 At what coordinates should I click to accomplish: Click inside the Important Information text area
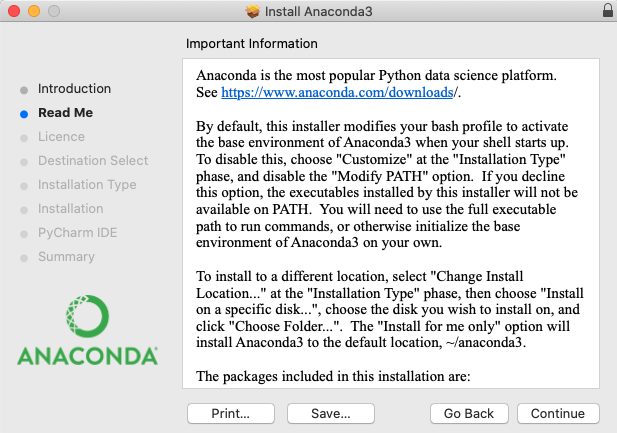[x=391, y=224]
